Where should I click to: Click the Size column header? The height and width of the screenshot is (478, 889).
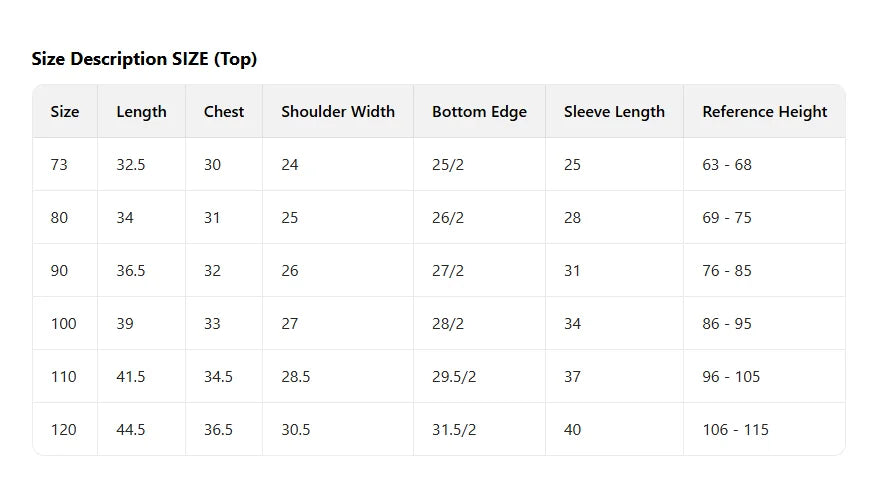point(65,112)
